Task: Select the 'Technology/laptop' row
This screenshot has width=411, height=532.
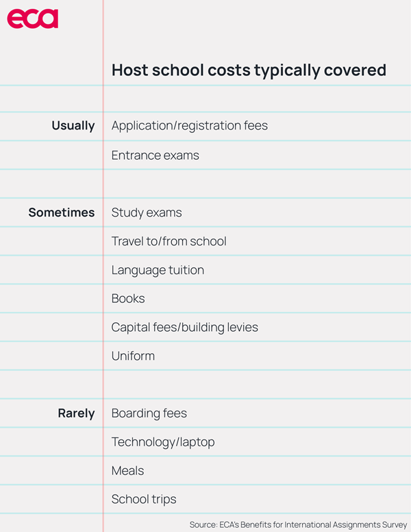Action: click(x=163, y=442)
